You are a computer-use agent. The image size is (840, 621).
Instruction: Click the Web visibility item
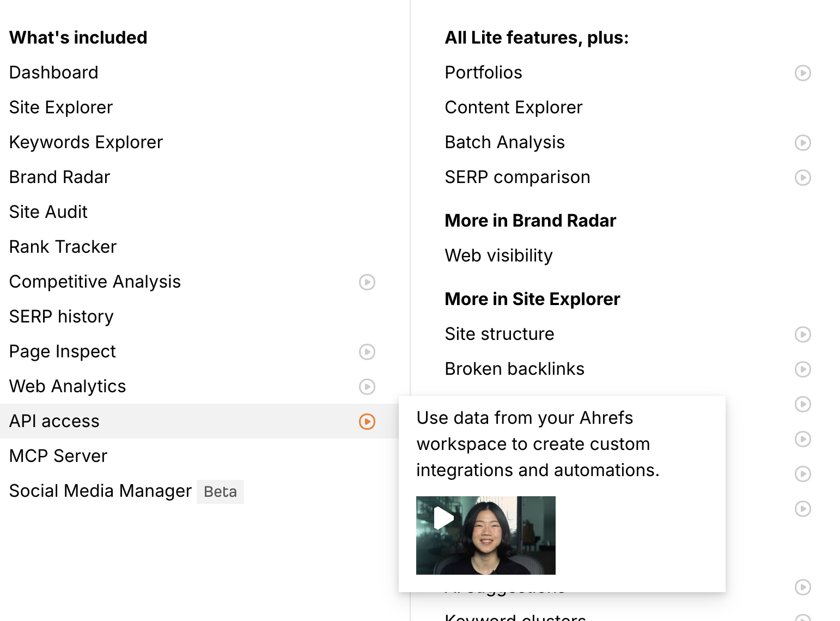498,255
